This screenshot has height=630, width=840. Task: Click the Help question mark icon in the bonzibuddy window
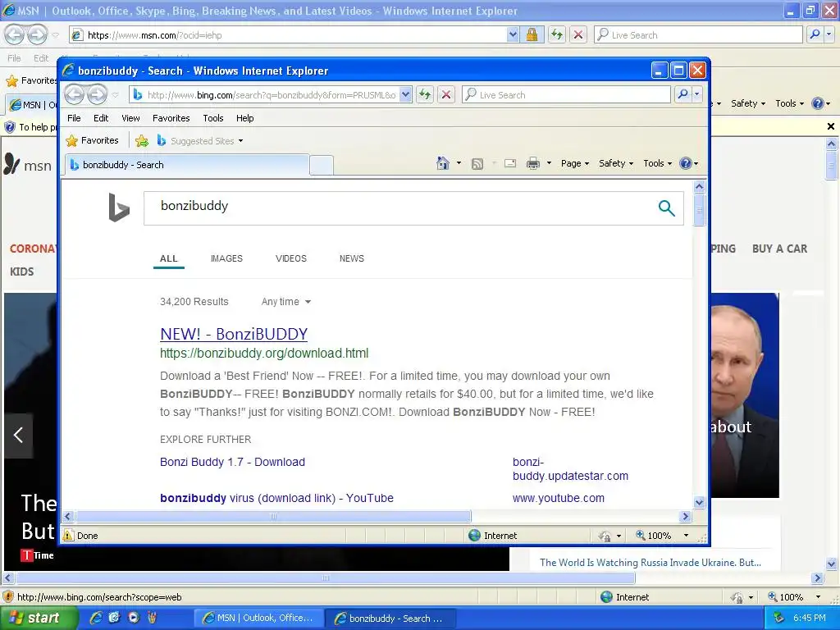[x=685, y=163]
